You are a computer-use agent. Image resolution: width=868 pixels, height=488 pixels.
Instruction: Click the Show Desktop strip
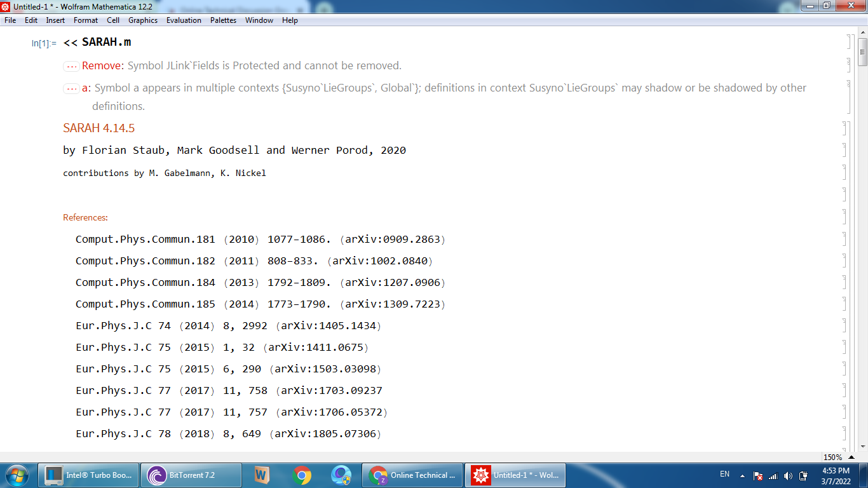pos(864,475)
